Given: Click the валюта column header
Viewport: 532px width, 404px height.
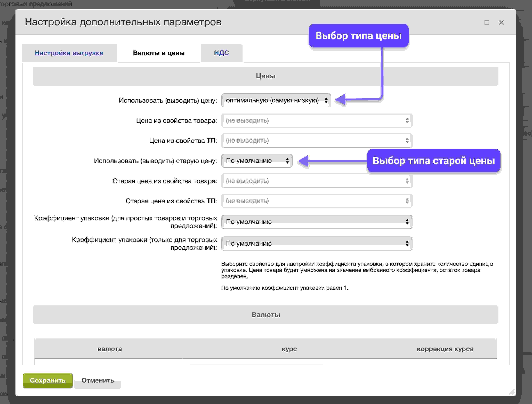Looking at the screenshot, I should coord(110,349).
